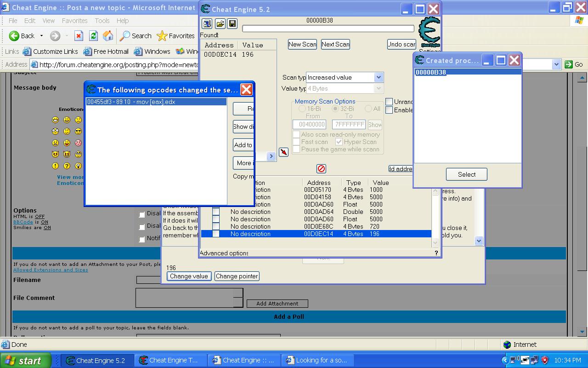Screen dimensions: 588x368
Task: Open the Favorites menu in Internet Explorer
Action: [74, 21]
